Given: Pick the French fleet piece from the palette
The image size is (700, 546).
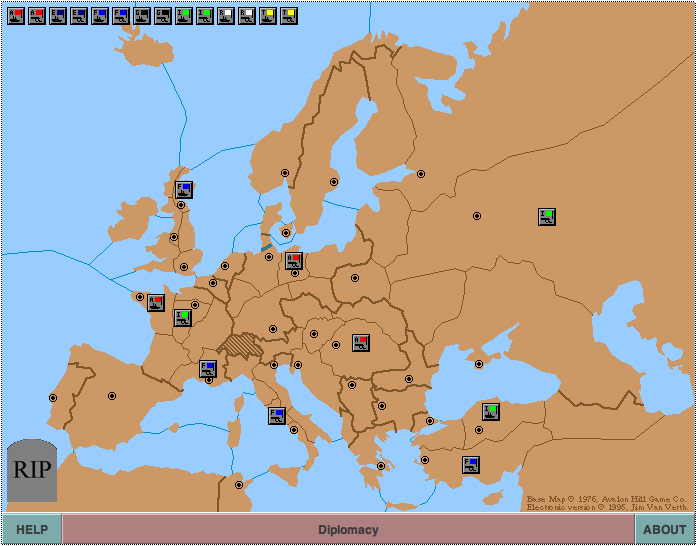Looking at the screenshot, I should (x=100, y=16).
